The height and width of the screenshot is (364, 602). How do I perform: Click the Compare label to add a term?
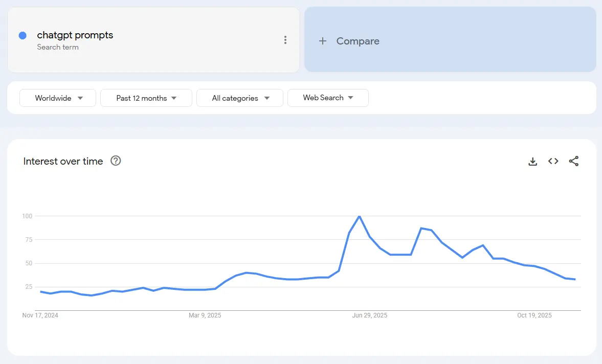(358, 41)
